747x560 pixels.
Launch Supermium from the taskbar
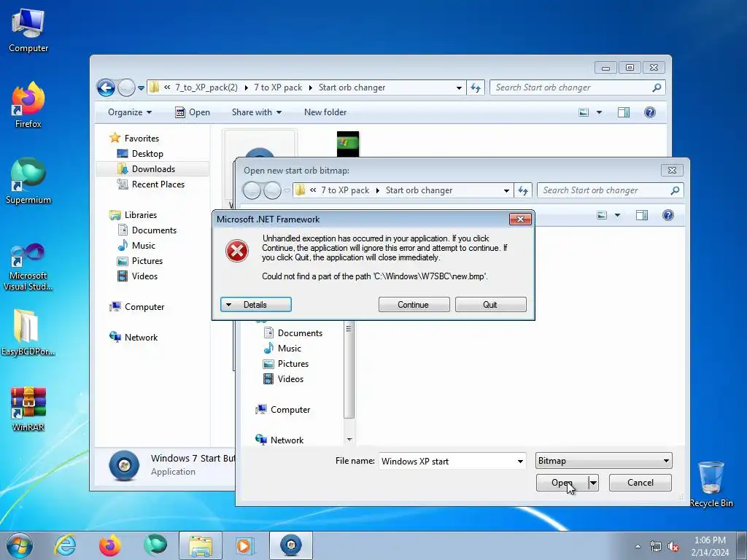pos(155,545)
